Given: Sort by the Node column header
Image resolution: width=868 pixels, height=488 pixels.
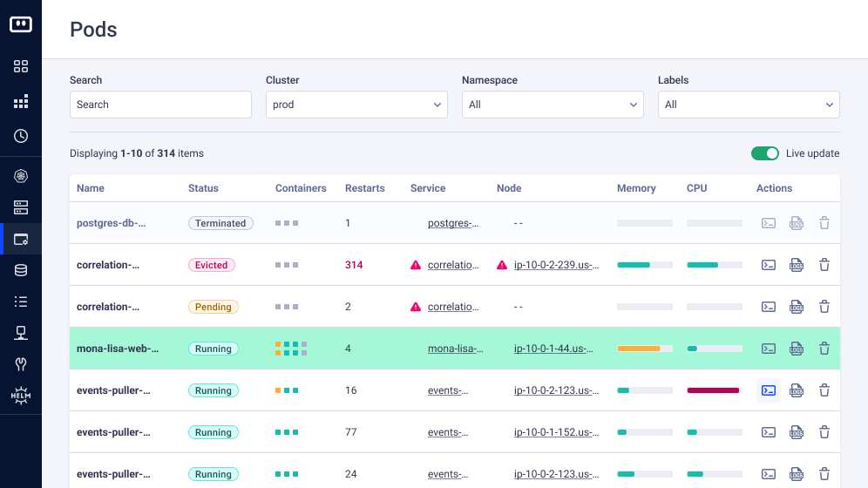Looking at the screenshot, I should pyautogui.click(x=509, y=188).
